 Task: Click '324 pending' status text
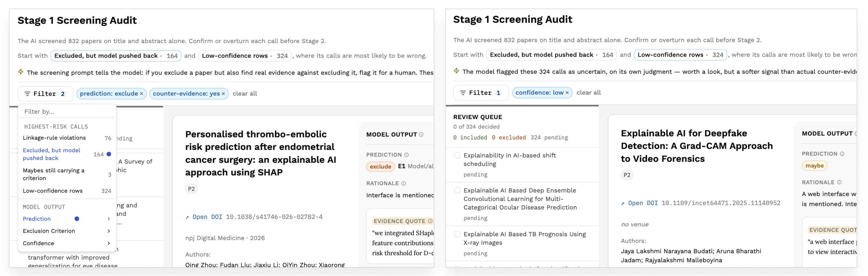[549, 138]
